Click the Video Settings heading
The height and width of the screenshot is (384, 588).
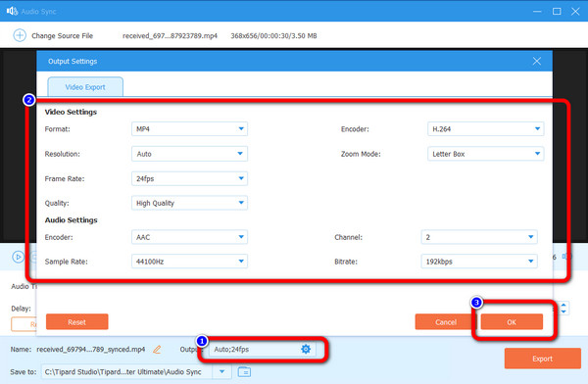point(71,112)
